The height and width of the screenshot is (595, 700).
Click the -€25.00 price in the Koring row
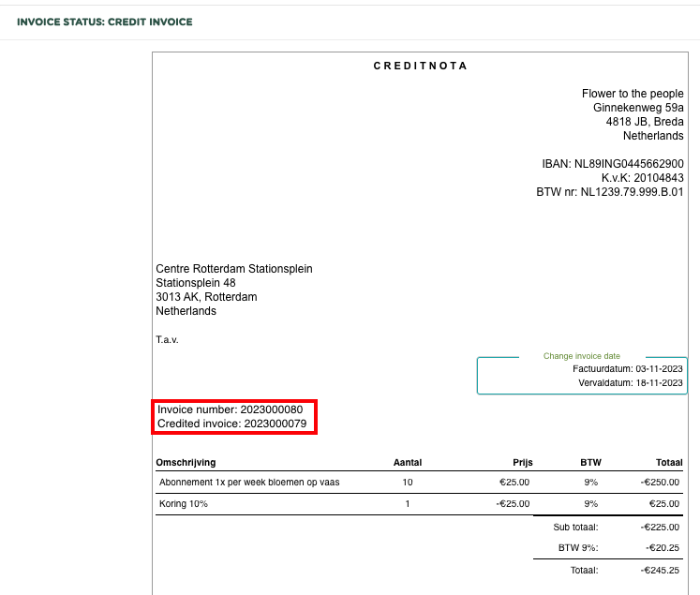tap(513, 503)
